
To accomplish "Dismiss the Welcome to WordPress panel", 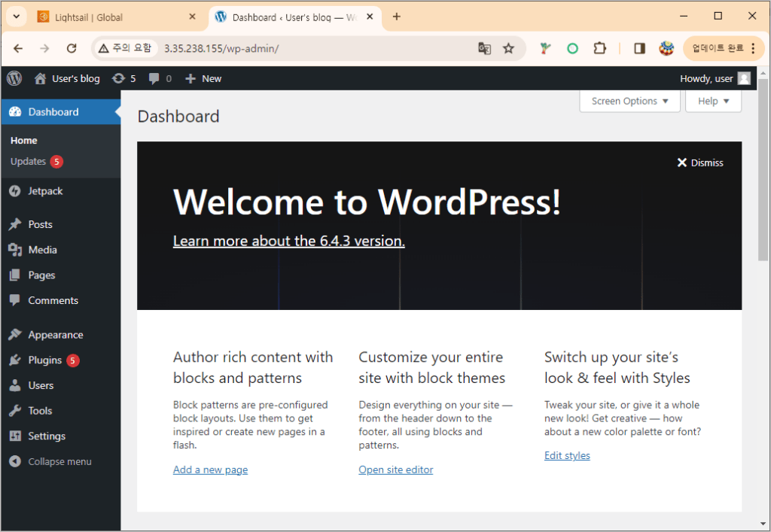I will pos(700,163).
